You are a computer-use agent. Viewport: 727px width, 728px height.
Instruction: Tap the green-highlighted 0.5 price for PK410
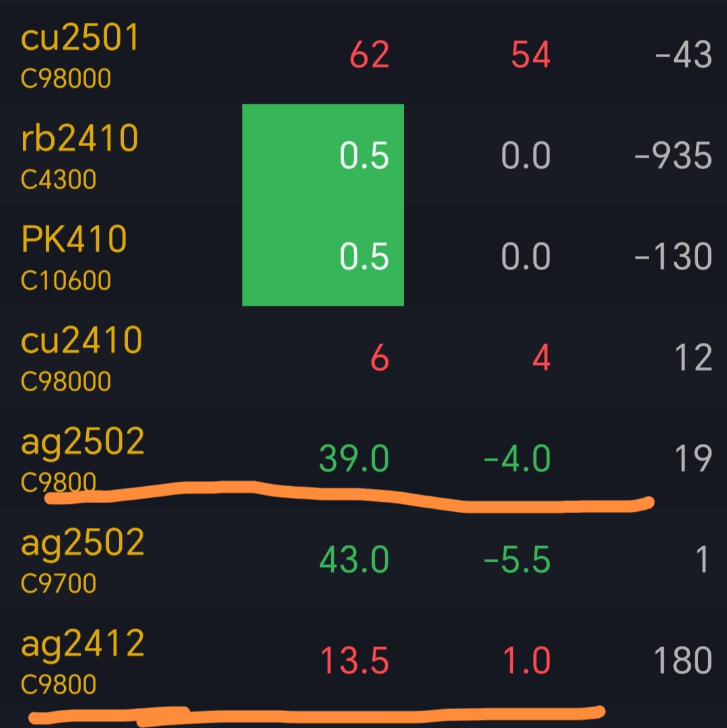coord(364,257)
